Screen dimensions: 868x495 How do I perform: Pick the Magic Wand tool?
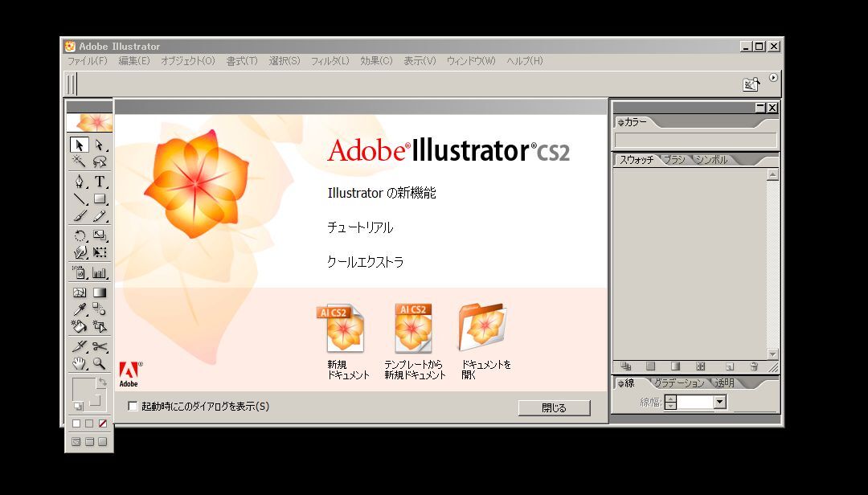click(x=79, y=162)
